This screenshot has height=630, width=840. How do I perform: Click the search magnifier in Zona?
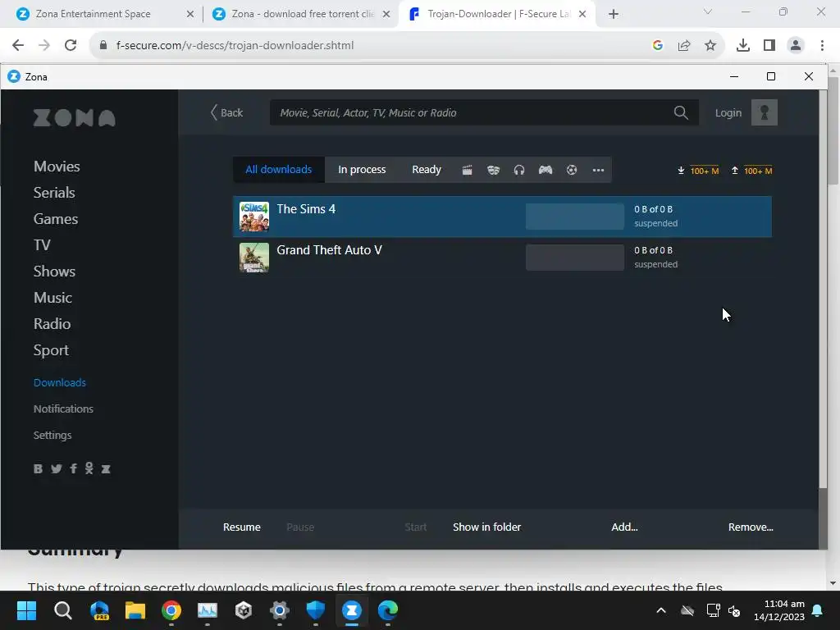click(681, 112)
